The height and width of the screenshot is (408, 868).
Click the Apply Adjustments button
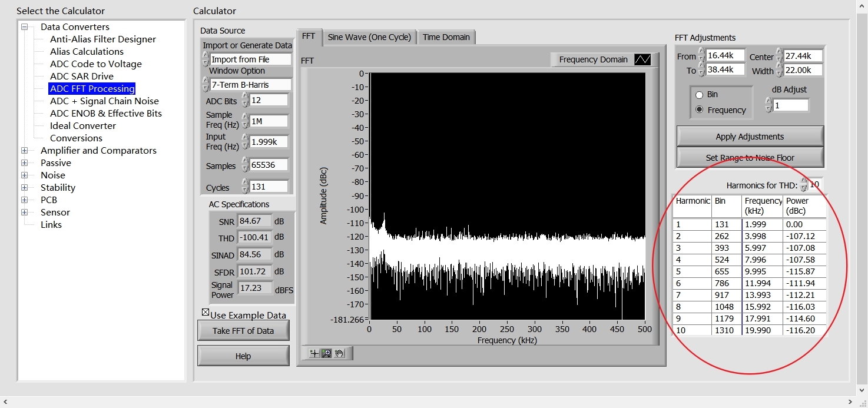pos(750,137)
